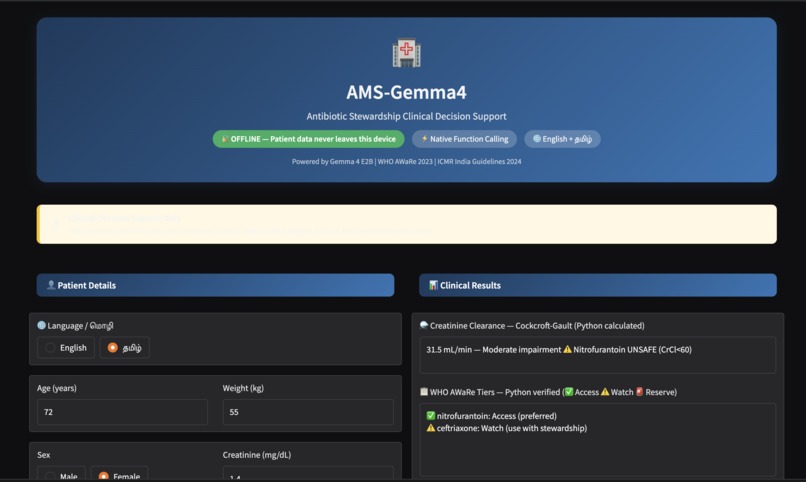Screen dimensions: 806x482
Task: Click the Age (years) input field
Action: [x=122, y=412]
